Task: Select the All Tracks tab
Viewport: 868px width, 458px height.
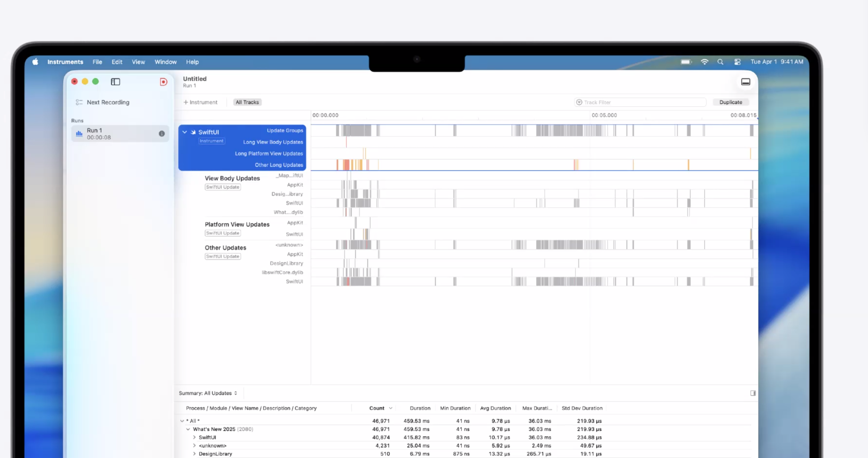Action: coord(247,103)
